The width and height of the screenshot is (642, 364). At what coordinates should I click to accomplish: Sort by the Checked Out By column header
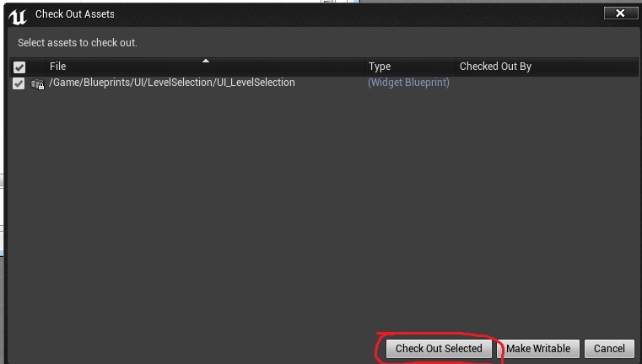547,67
